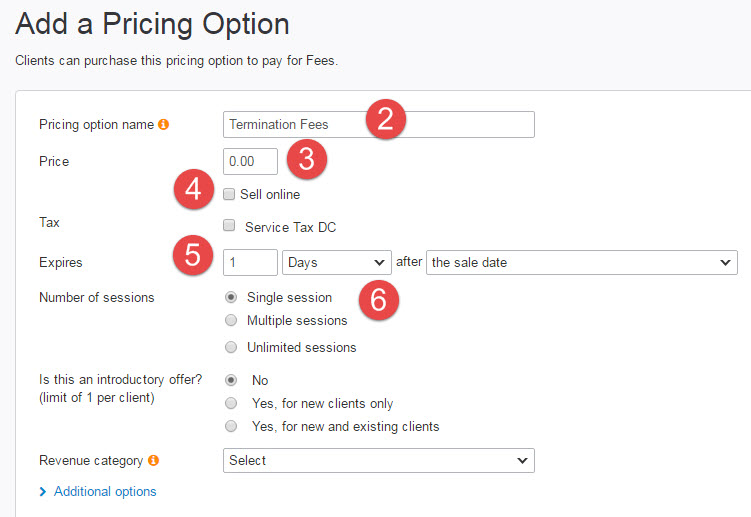Click chevron arrow before Additional options
The image size is (751, 517).
(x=43, y=492)
